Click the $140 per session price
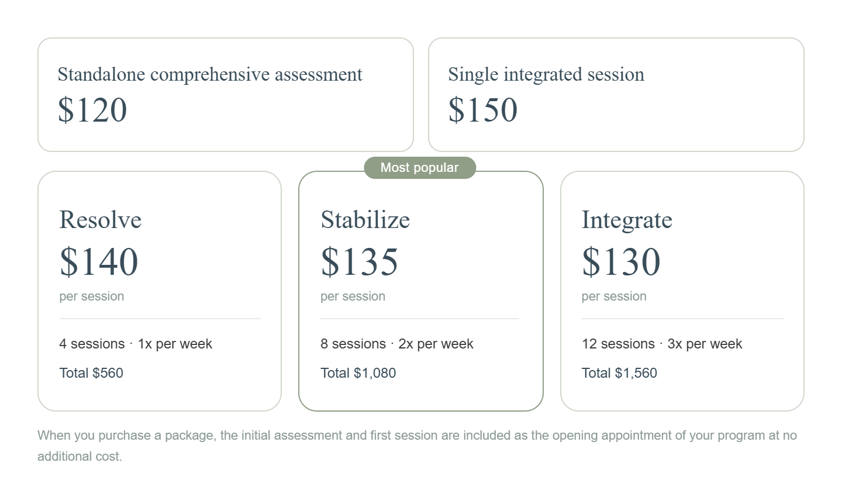 (x=99, y=261)
